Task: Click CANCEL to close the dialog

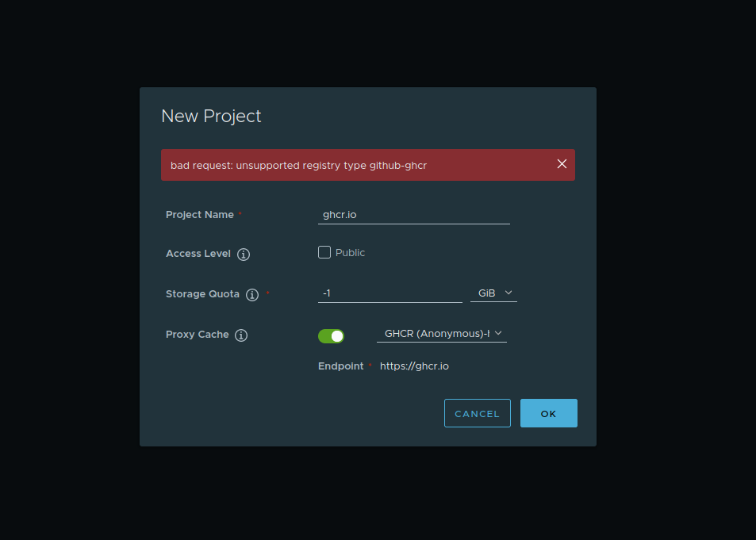Action: pyautogui.click(x=477, y=412)
